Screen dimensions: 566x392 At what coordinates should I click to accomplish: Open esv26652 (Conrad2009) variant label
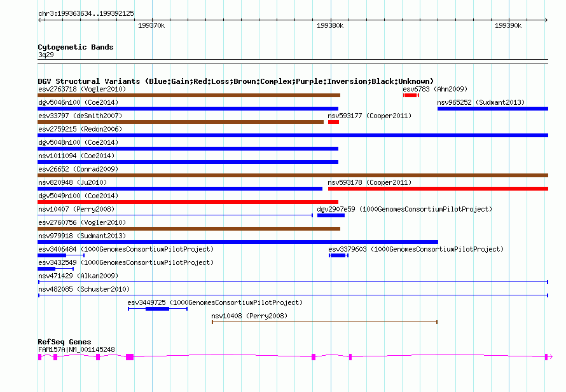point(78,169)
